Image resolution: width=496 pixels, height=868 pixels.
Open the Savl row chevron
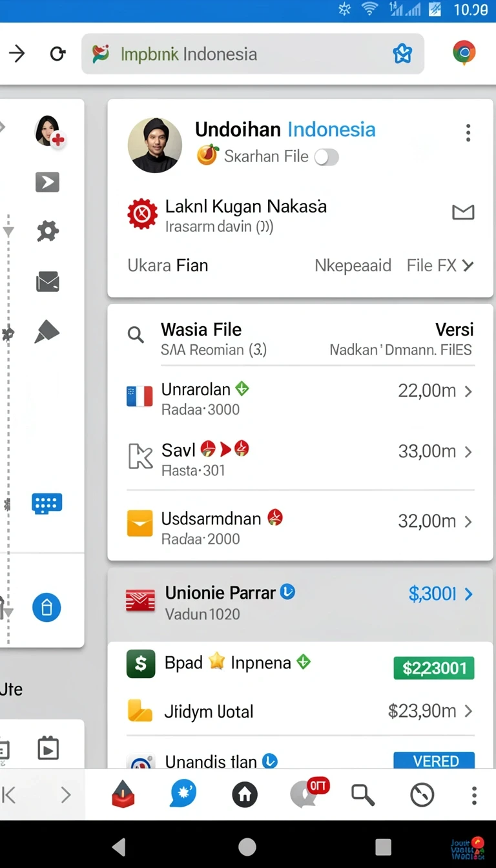[468, 451]
